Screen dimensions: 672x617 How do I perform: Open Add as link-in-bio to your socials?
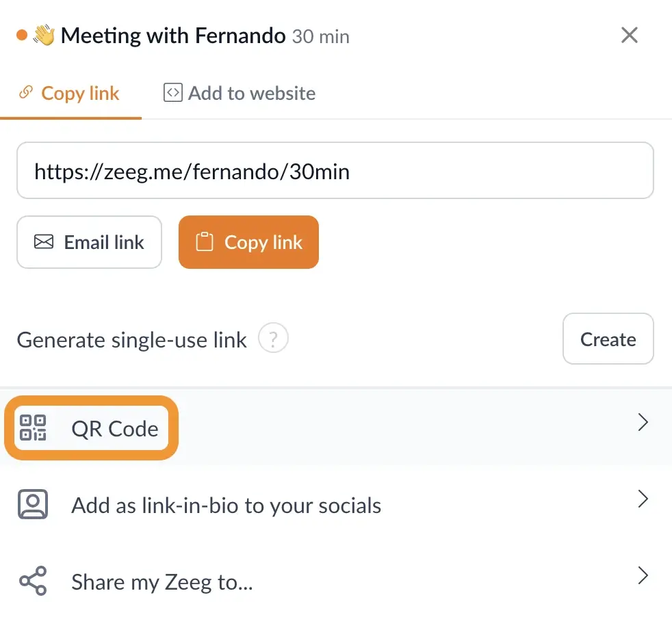pos(226,506)
